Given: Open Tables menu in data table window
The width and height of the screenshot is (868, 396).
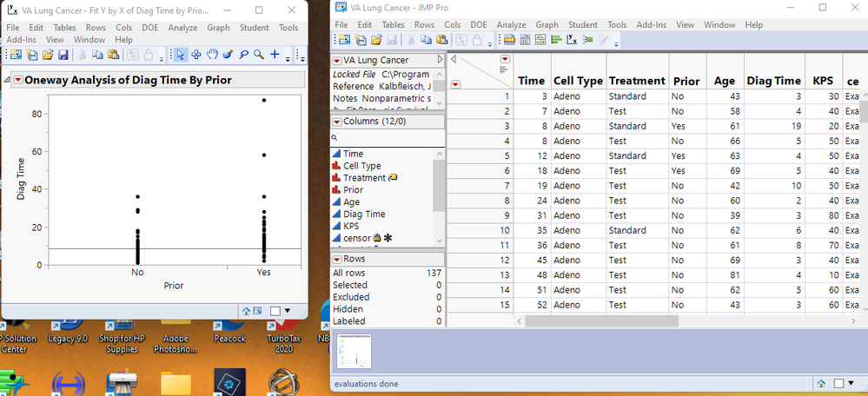Looking at the screenshot, I should [393, 24].
